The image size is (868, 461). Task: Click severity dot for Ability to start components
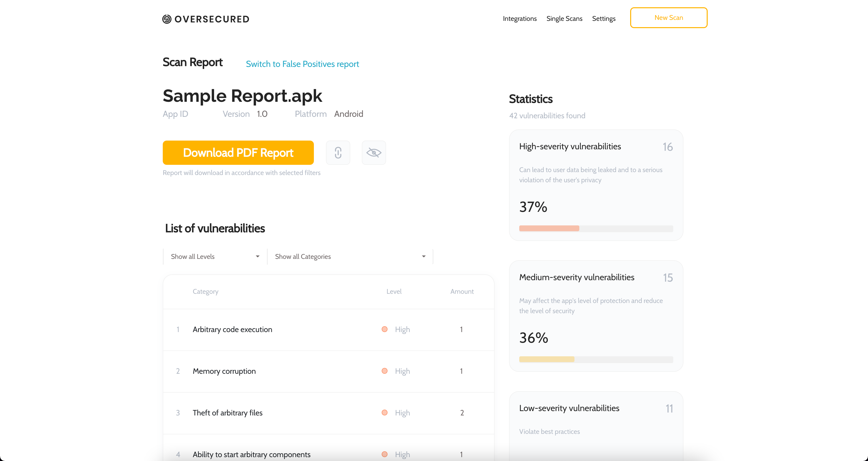384,454
